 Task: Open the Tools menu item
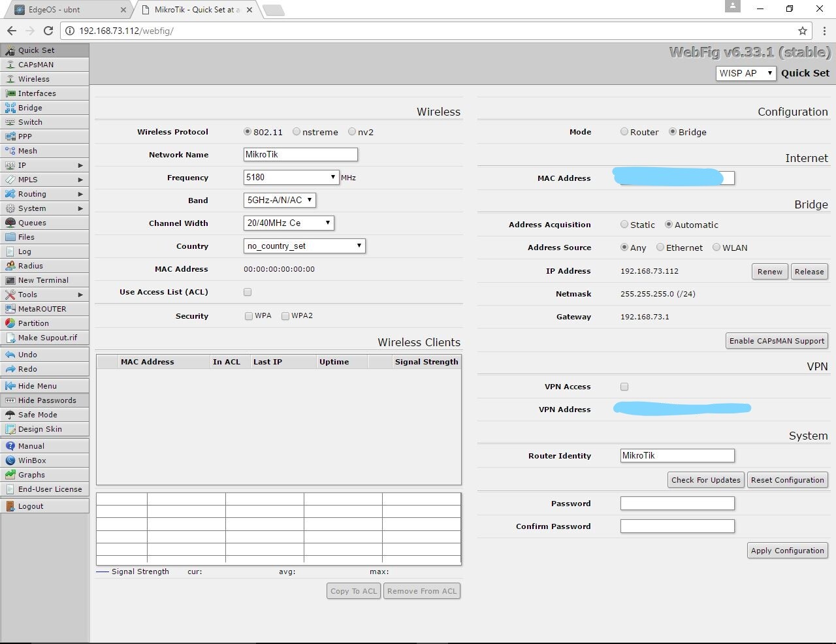(x=44, y=295)
